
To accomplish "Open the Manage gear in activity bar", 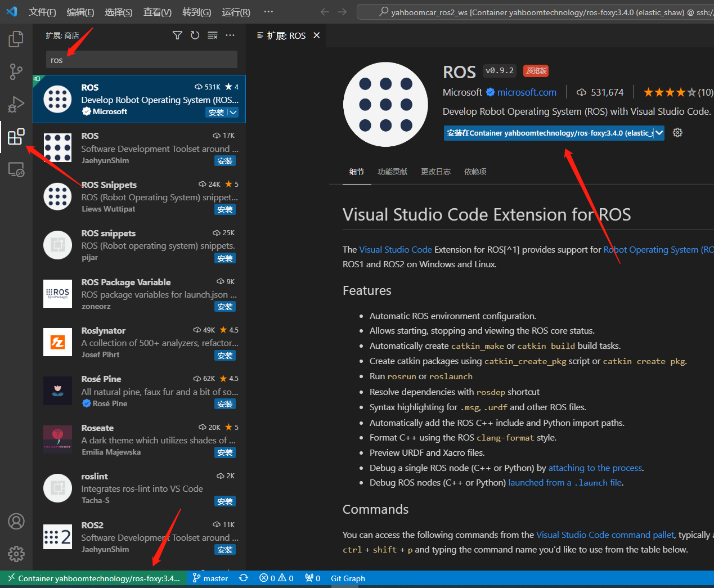I will tap(16, 554).
